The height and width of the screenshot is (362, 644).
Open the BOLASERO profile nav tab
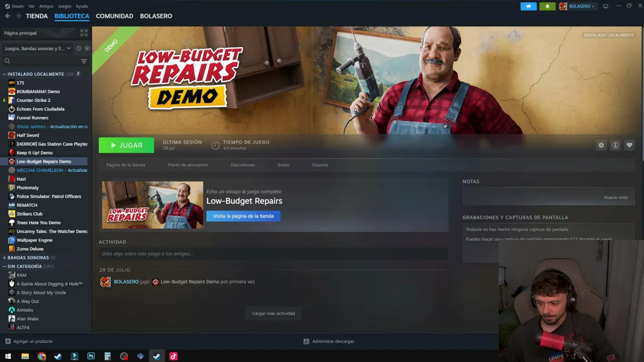pyautogui.click(x=156, y=16)
